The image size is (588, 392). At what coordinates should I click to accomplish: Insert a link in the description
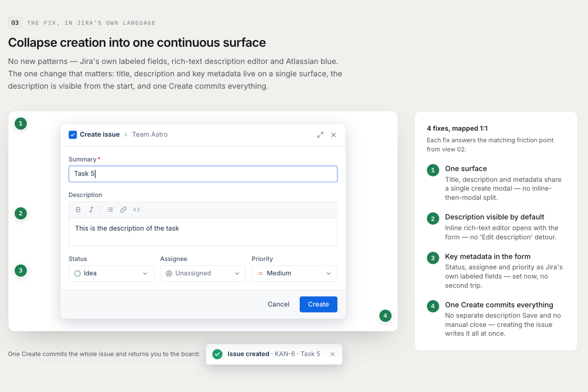[123, 209]
